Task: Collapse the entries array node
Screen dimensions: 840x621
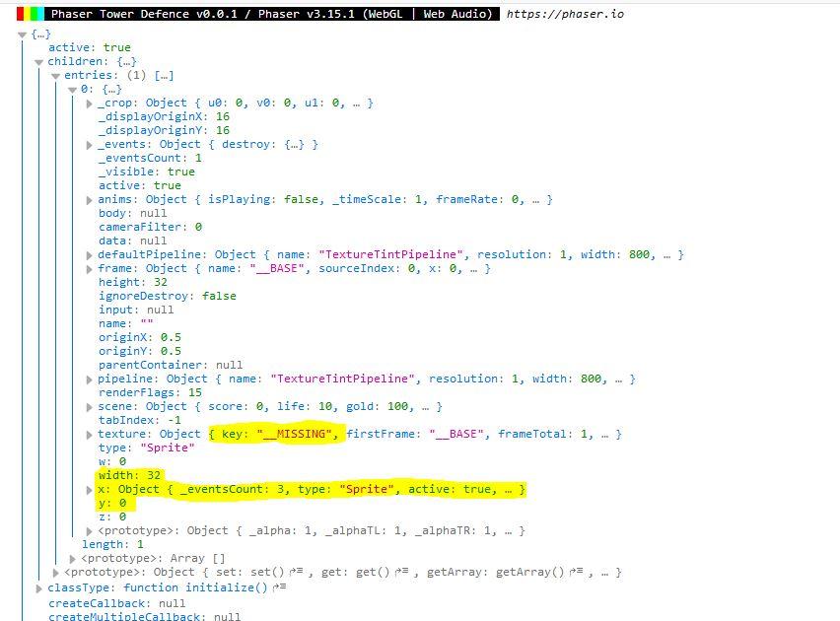Action: pyautogui.click(x=56, y=76)
